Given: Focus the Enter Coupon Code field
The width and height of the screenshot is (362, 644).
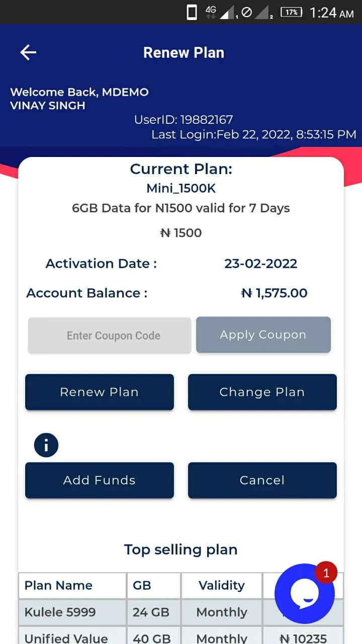Looking at the screenshot, I should click(x=110, y=335).
